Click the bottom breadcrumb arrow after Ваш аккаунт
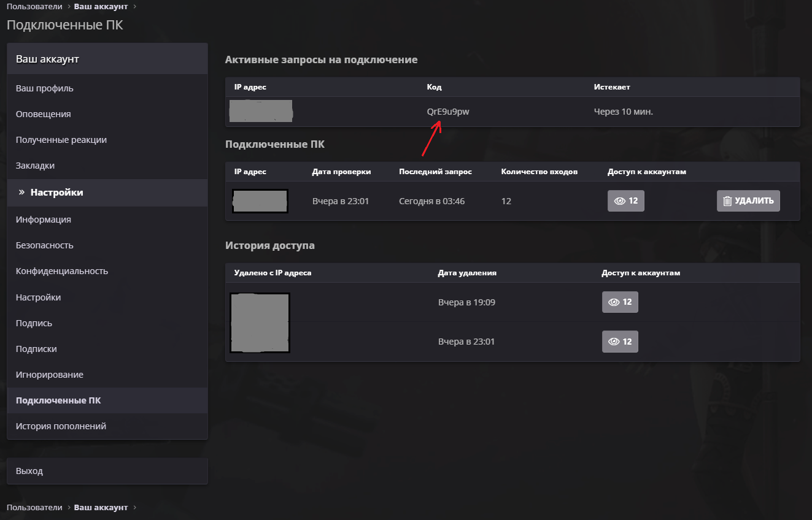The width and height of the screenshot is (812, 520). coord(135,508)
